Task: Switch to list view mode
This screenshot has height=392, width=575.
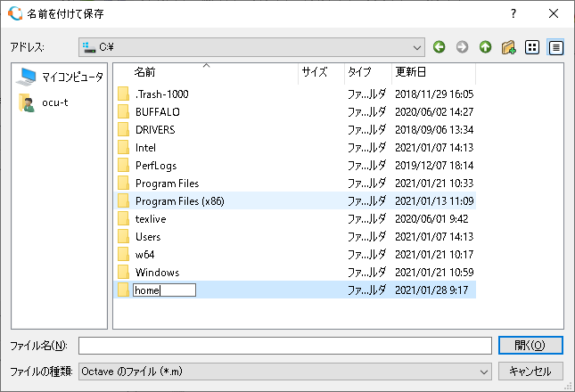Action: coord(532,46)
